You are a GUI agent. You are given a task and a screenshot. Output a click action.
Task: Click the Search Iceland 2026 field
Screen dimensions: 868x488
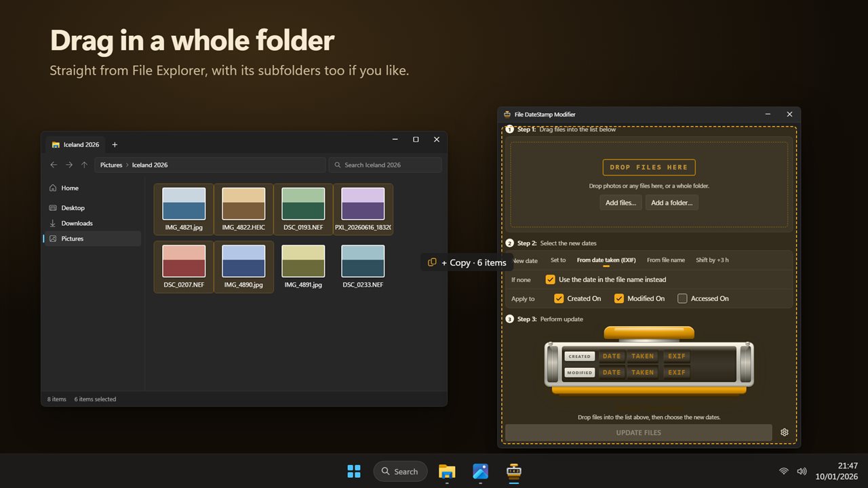(x=385, y=165)
